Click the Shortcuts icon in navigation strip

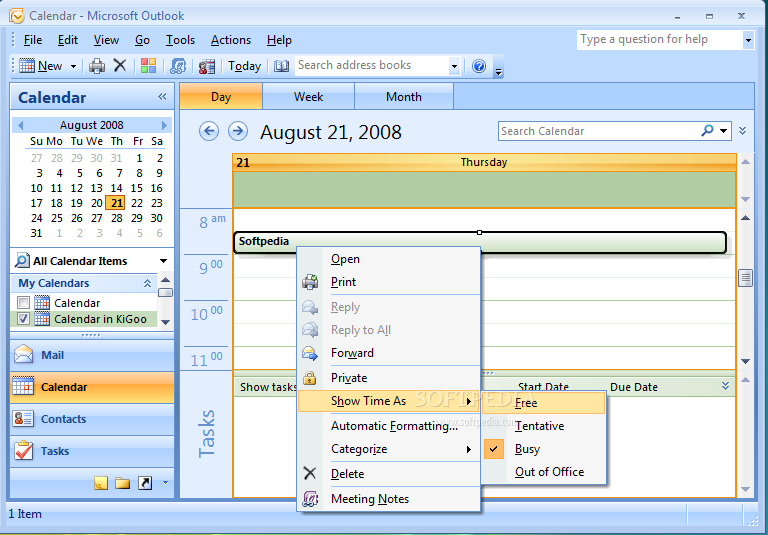pyautogui.click(x=145, y=483)
